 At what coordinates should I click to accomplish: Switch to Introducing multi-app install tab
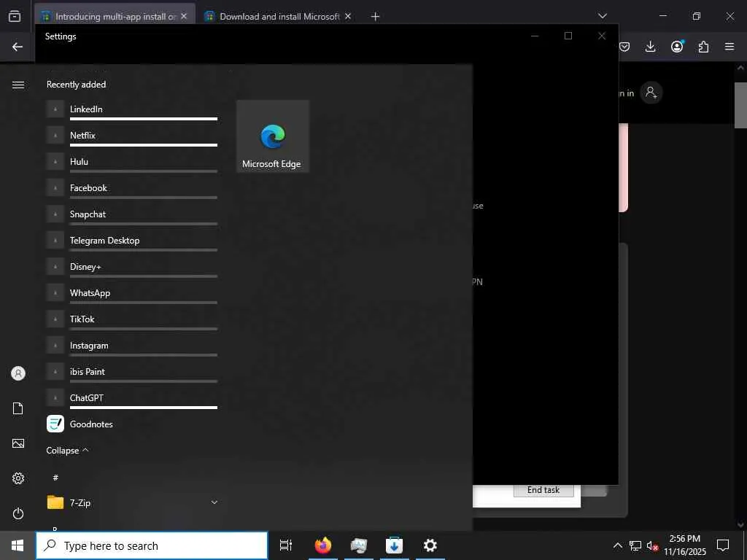[x=115, y=16]
